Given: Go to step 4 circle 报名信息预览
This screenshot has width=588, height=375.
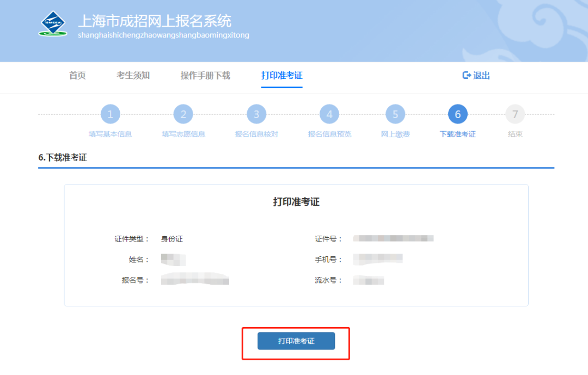Looking at the screenshot, I should [x=329, y=114].
